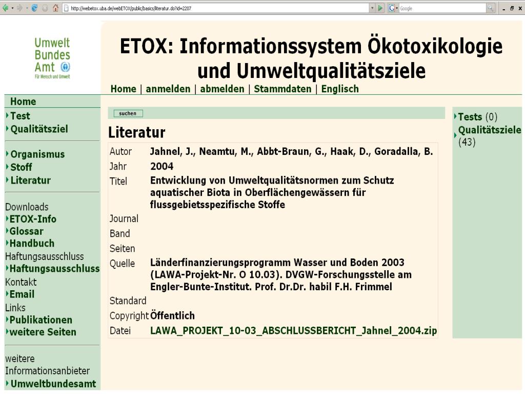
Task: Open the Stoff sidebar entry
Action: click(21, 167)
